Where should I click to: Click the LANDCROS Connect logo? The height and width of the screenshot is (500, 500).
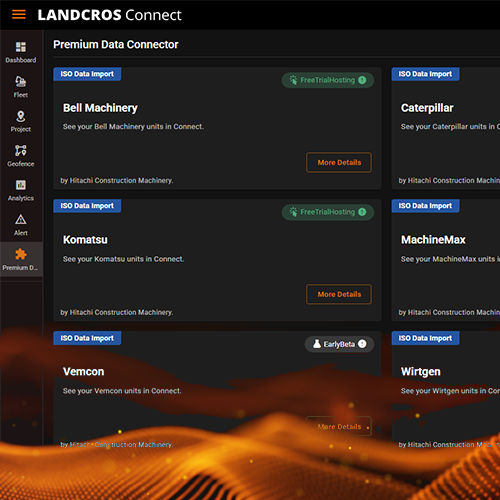pyautogui.click(x=109, y=15)
